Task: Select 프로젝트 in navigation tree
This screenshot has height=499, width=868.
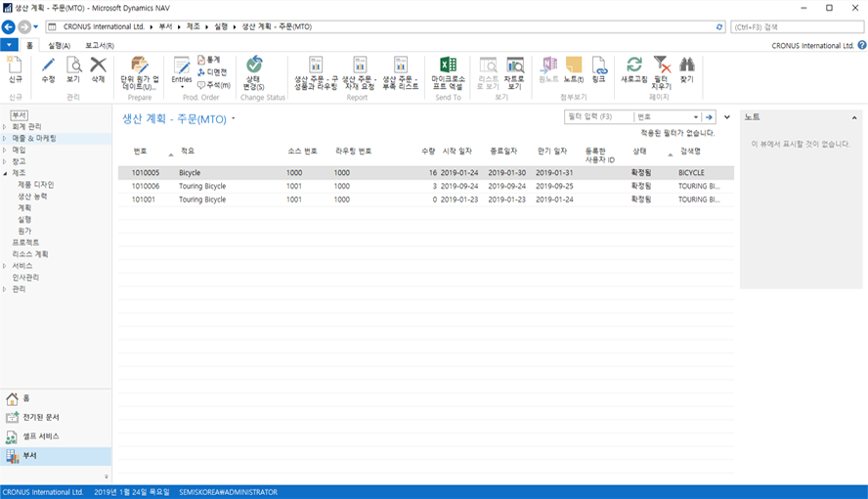Action: 25,243
